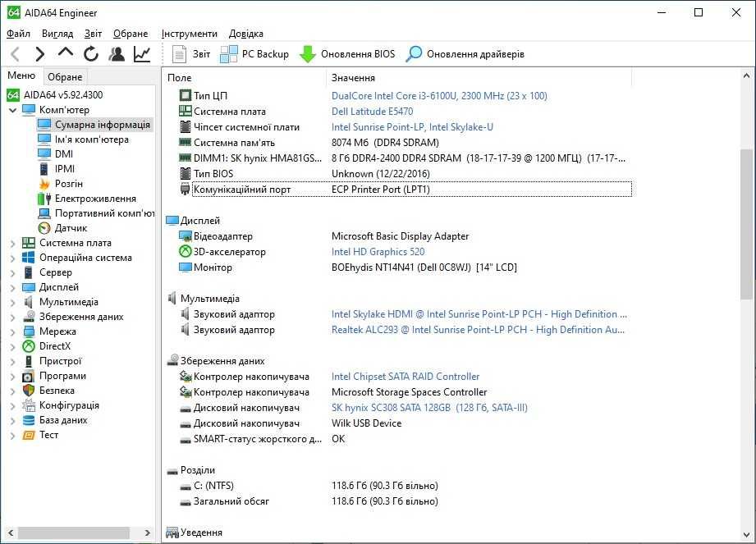This screenshot has height=544, width=756.
Task: Click the Програми icon in tree
Action: tap(29, 376)
